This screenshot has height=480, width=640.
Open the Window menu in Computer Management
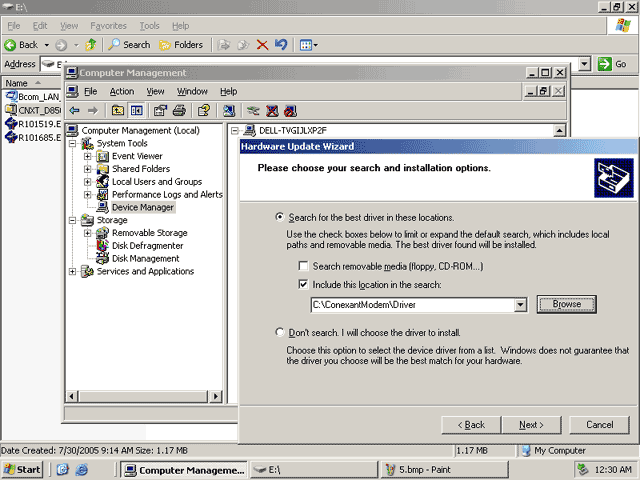192,91
